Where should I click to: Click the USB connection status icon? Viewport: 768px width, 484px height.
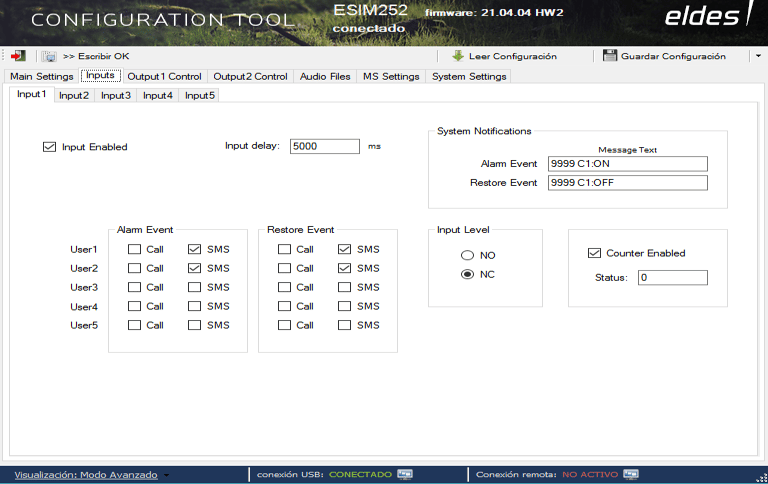(405, 474)
